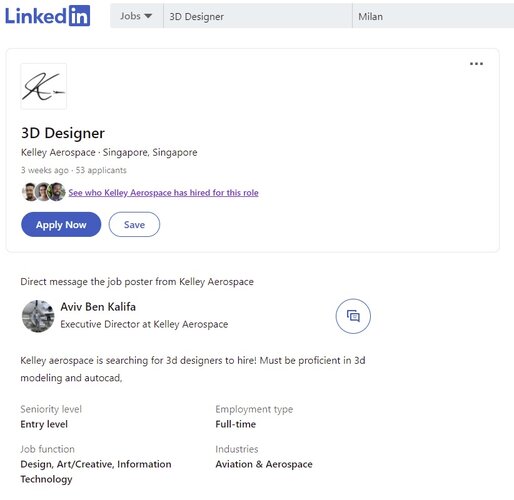Click the hired employees avatar group

pos(44,192)
